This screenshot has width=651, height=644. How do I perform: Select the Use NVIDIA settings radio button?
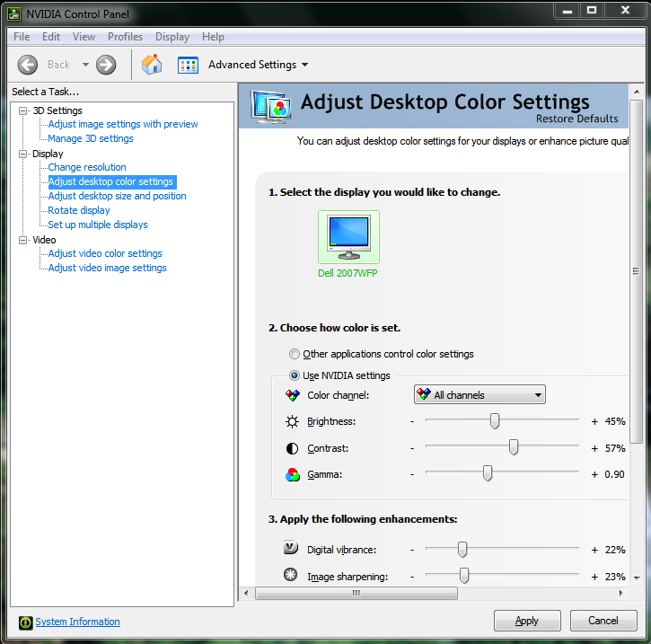(294, 375)
